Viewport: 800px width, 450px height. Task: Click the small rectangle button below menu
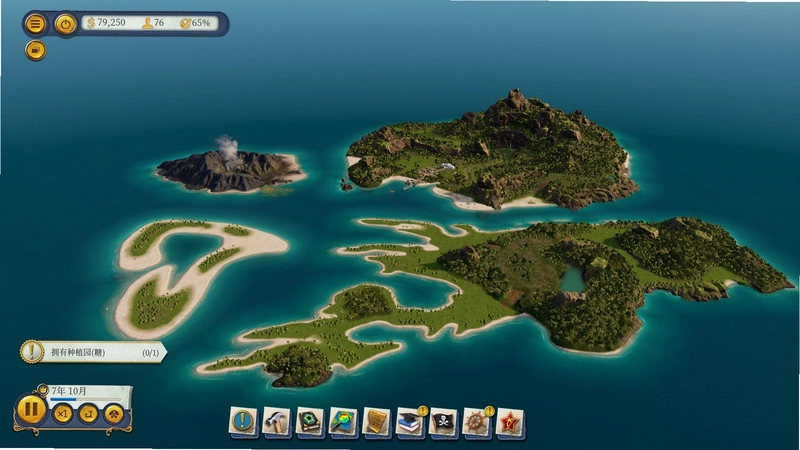pos(35,51)
